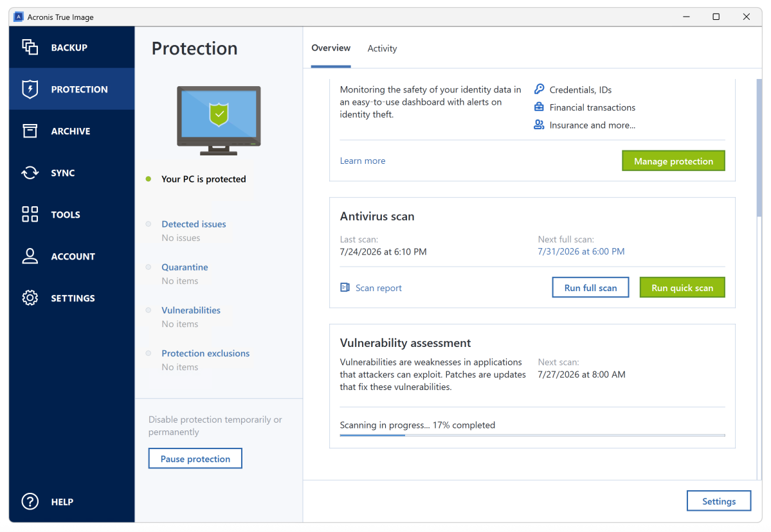The image size is (771, 532).
Task: Open protection Settings button at bottom right
Action: point(718,501)
